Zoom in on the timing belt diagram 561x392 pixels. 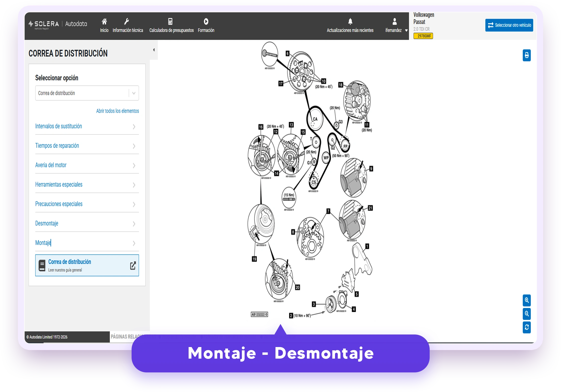coord(527,300)
